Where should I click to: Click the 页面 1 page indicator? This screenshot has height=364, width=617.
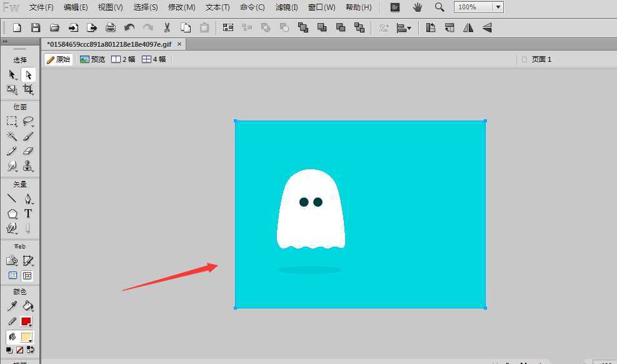(x=536, y=59)
